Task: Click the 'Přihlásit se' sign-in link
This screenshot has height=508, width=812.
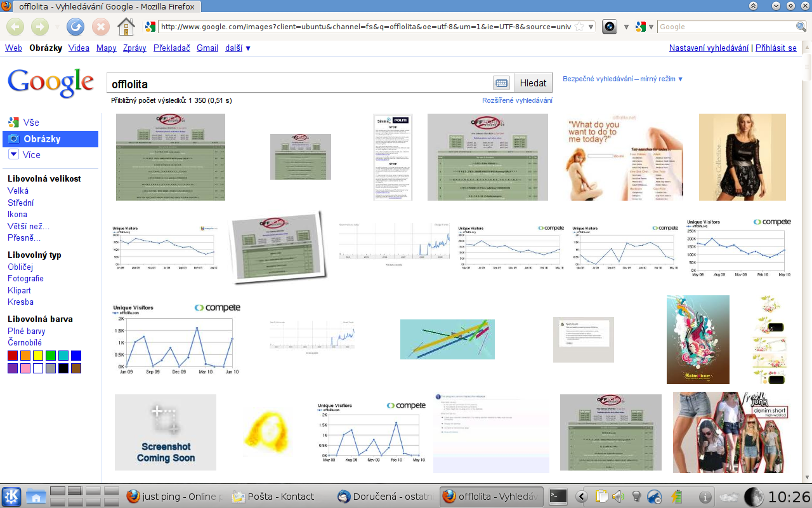Action: [x=776, y=48]
